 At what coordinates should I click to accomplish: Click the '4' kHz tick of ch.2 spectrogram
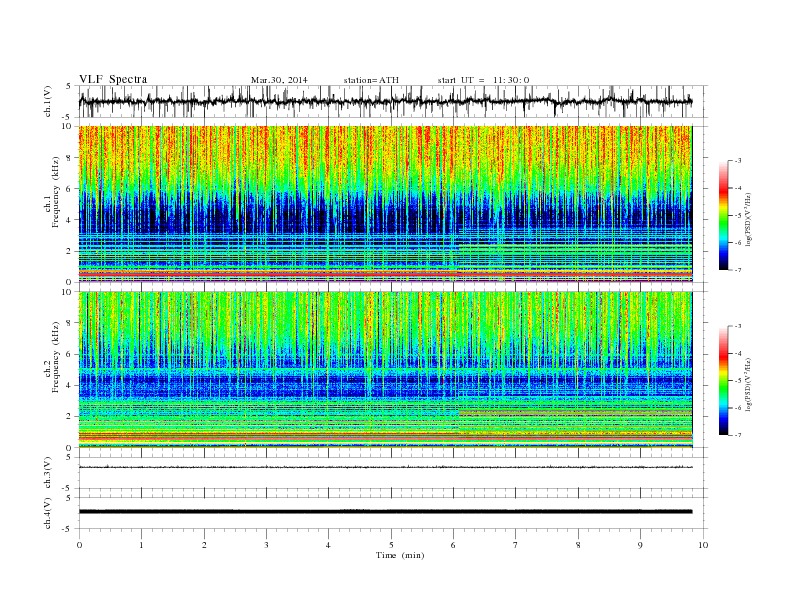coord(70,385)
